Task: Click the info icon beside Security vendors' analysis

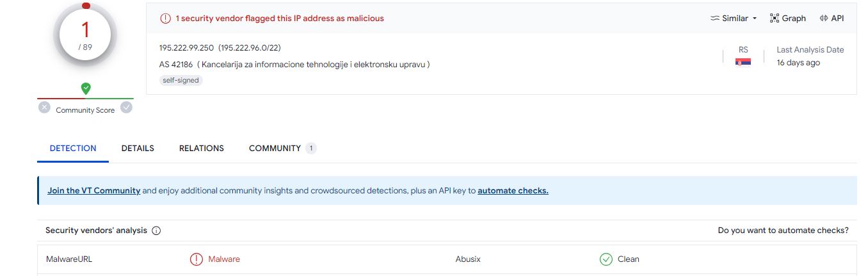Action: [x=156, y=231]
